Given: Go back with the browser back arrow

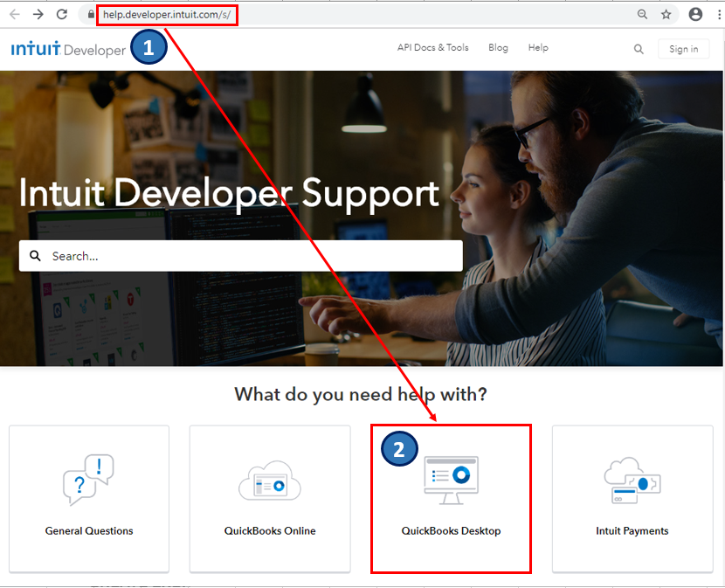Looking at the screenshot, I should tap(15, 14).
